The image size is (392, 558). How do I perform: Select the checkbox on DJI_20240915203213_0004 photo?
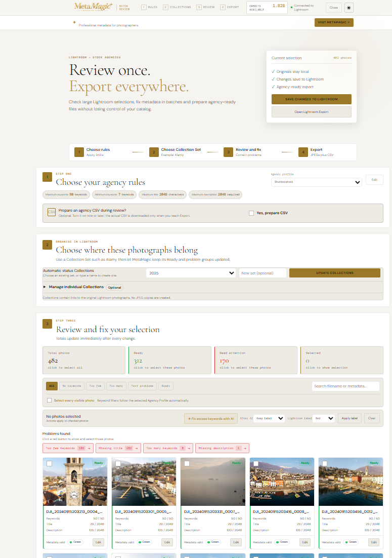coord(50,463)
